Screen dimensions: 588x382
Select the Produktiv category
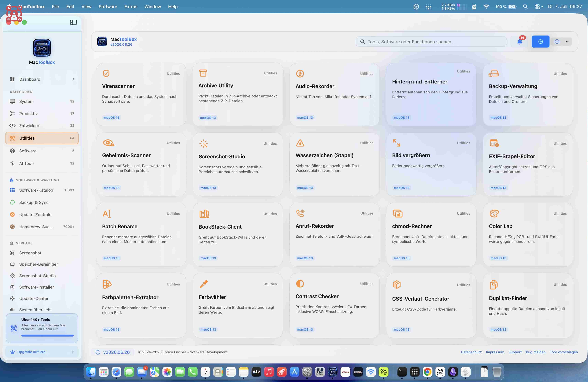click(42, 114)
